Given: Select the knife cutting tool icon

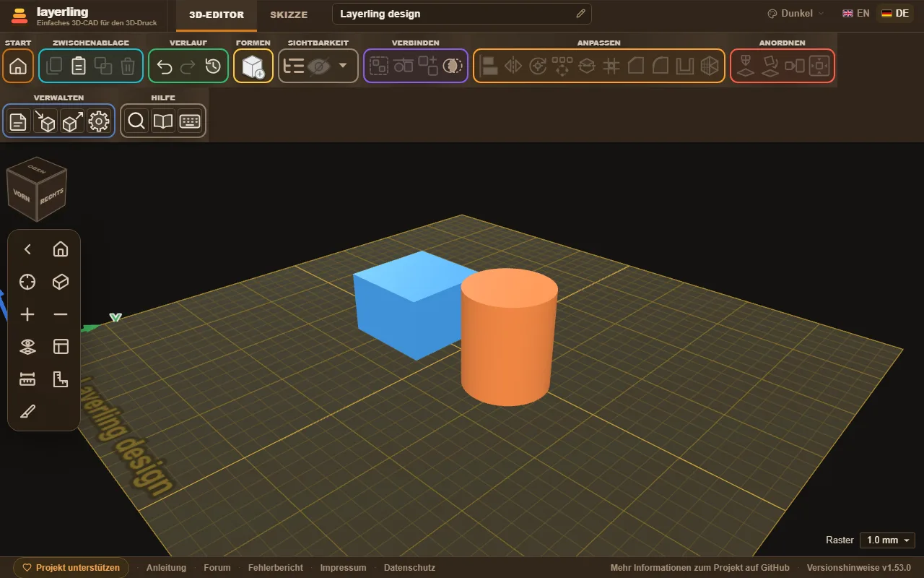Looking at the screenshot, I should pyautogui.click(x=27, y=413).
